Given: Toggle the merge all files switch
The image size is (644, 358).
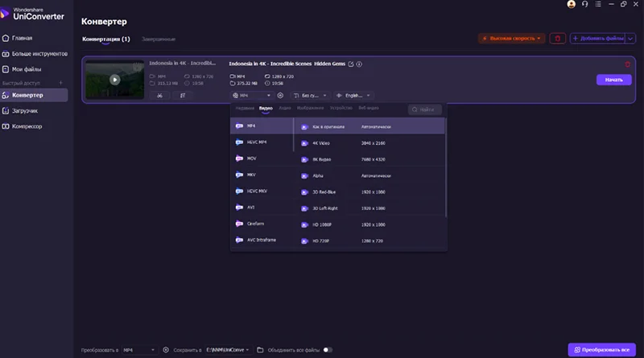Looking at the screenshot, I should point(328,350).
